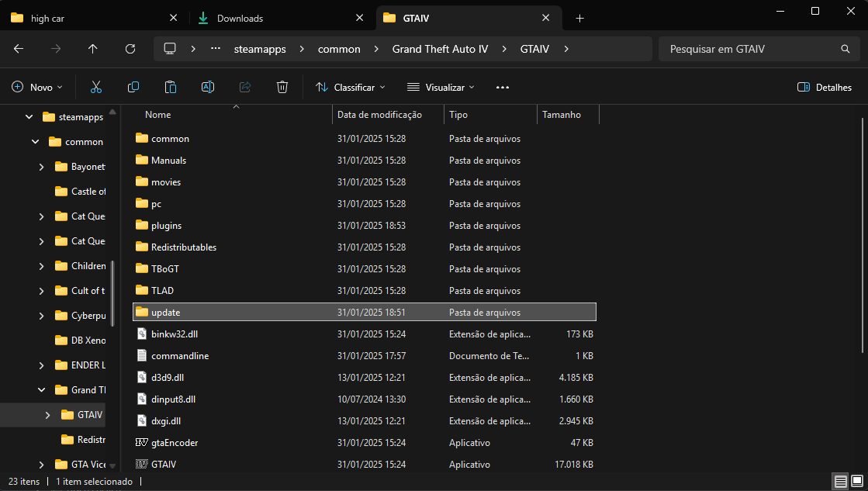Click the Cut scissors icon

[96, 88]
